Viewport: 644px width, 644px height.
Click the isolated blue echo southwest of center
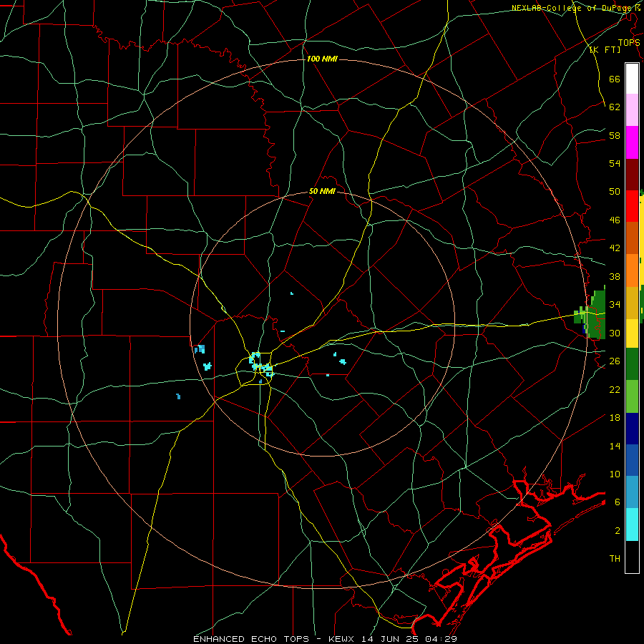178,396
